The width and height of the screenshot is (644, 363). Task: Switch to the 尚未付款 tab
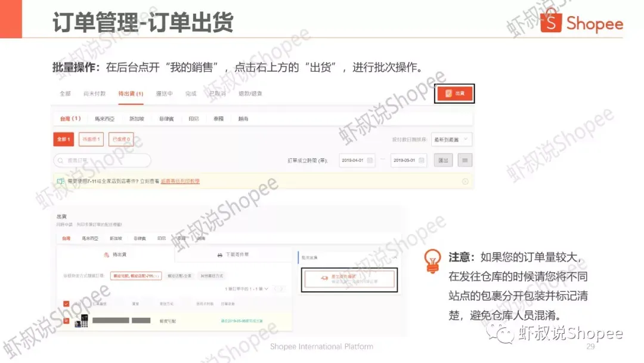click(94, 94)
